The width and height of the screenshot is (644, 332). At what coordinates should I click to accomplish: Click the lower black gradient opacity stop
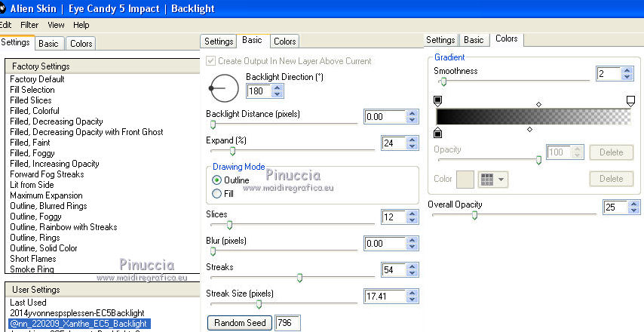click(x=438, y=132)
